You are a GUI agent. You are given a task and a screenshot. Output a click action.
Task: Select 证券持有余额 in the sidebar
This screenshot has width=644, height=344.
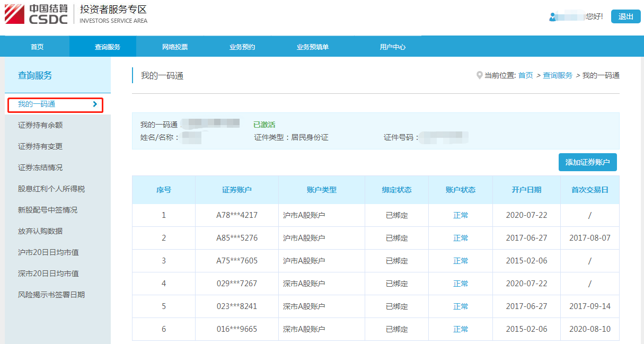[x=40, y=125]
